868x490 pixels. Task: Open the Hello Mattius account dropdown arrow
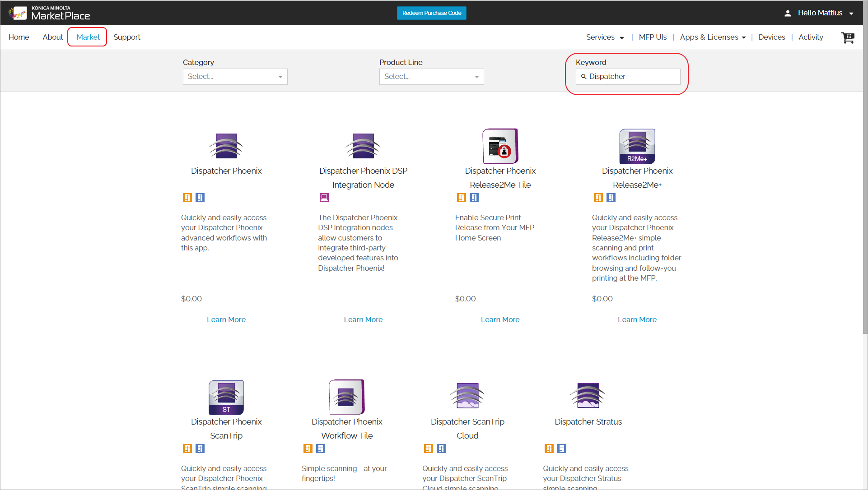[x=851, y=14]
